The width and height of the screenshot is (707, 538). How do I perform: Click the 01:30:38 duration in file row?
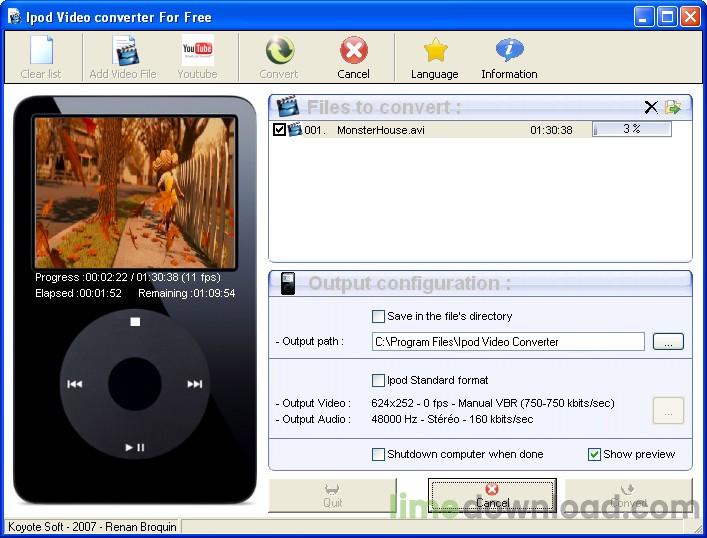pos(551,130)
